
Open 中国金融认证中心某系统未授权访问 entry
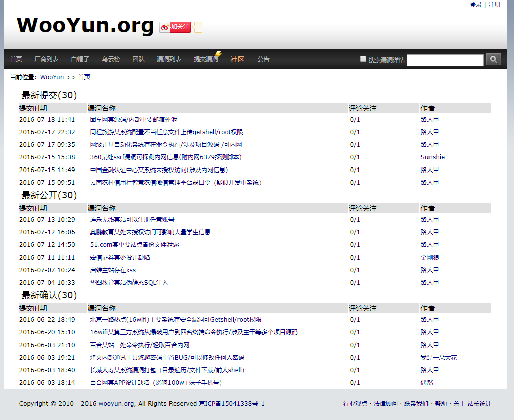click(159, 170)
